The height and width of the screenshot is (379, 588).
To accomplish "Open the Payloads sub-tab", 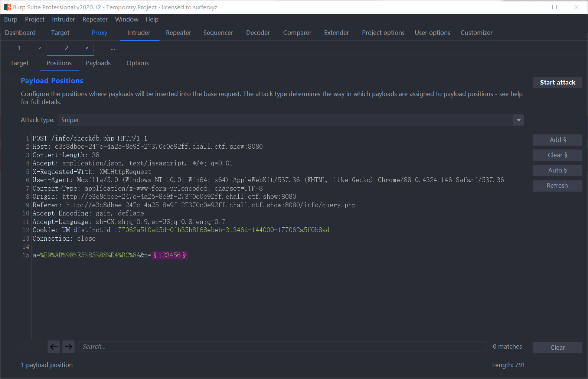I will pos(98,63).
